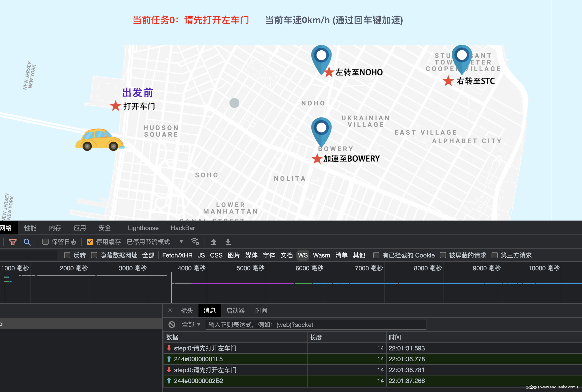Click the import HAR upload arrow icon
Viewport: 582px width, 392px height.
(213, 242)
